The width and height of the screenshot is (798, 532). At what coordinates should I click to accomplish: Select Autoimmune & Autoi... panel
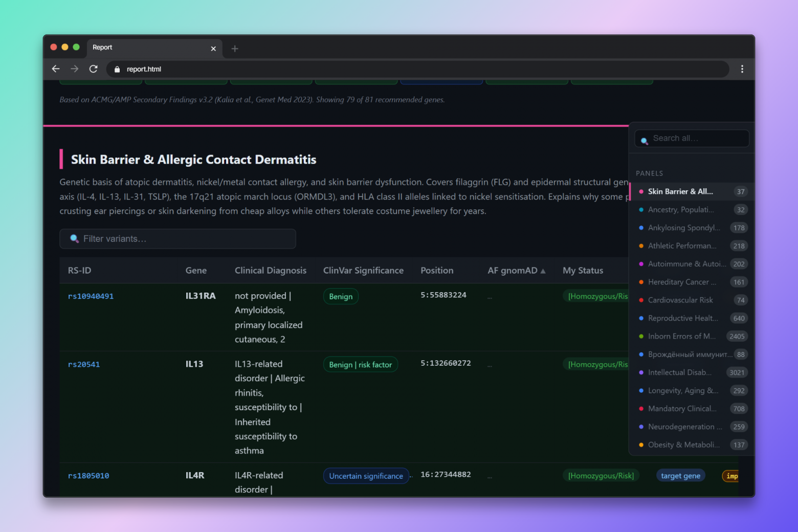coord(692,264)
